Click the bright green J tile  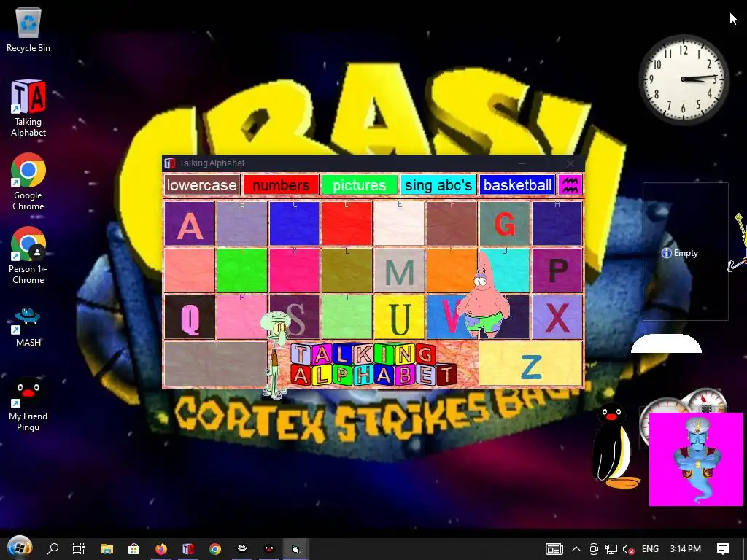point(241,270)
